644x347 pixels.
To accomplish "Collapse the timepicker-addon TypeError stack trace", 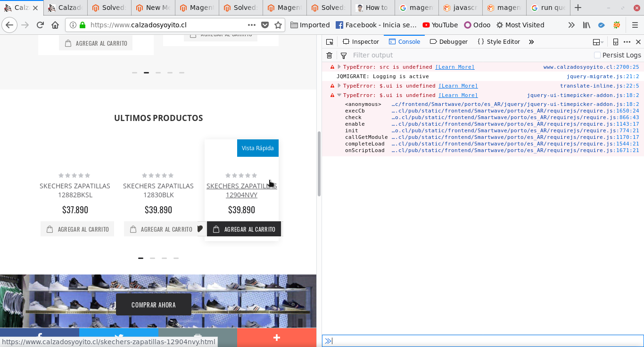I will (x=339, y=95).
